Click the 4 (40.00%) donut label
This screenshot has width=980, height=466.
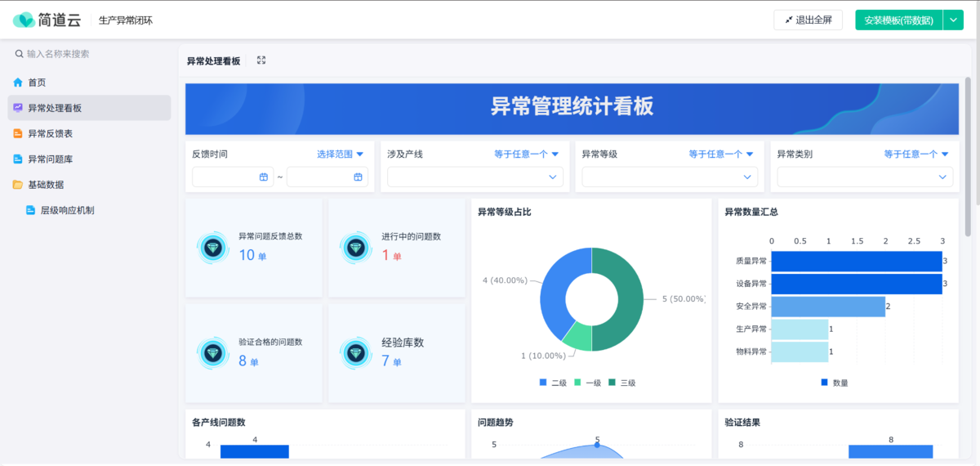click(x=505, y=280)
